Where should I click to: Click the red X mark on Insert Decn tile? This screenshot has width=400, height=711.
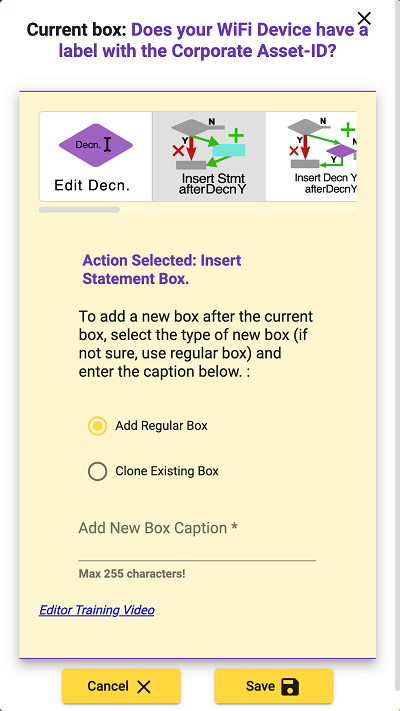pos(294,151)
